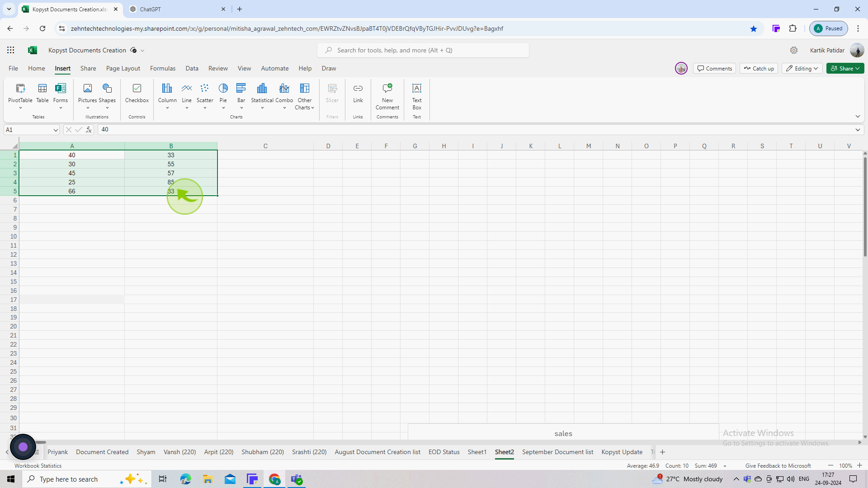The width and height of the screenshot is (868, 488).
Task: Open Workbook Statistics
Action: pyautogui.click(x=38, y=466)
